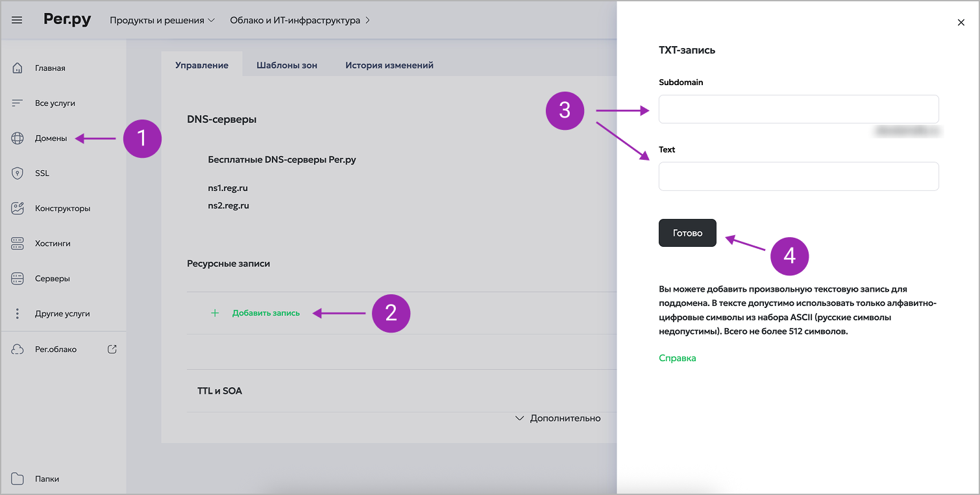Expand Продукты и решения dropdown
The height and width of the screenshot is (495, 980).
(162, 20)
